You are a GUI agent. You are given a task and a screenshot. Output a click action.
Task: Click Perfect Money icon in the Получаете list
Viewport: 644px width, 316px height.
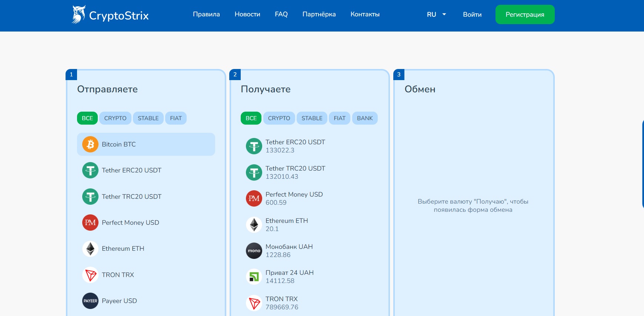[254, 198]
